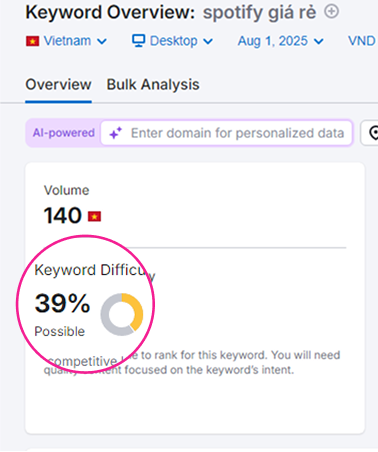Click the keyword text spotify giá rẻ

pyautogui.click(x=260, y=13)
